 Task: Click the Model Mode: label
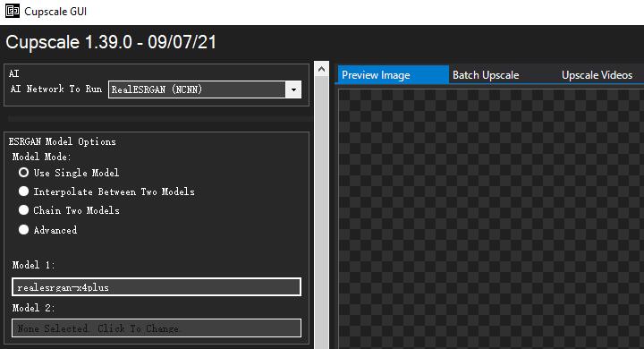[x=41, y=157]
